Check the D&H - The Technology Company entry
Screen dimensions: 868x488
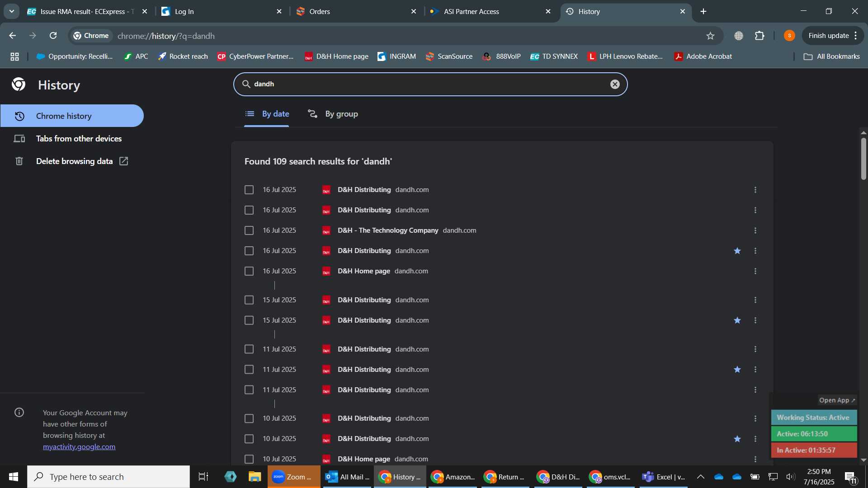(249, 230)
